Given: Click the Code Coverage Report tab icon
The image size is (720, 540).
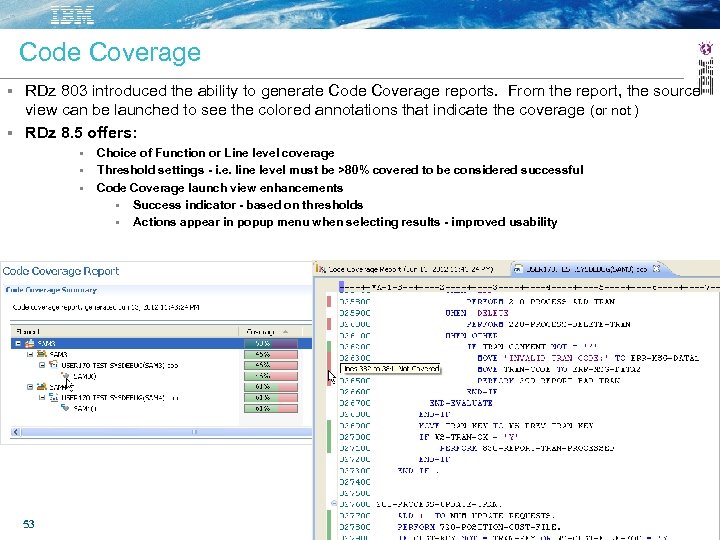Looking at the screenshot, I should (321, 269).
